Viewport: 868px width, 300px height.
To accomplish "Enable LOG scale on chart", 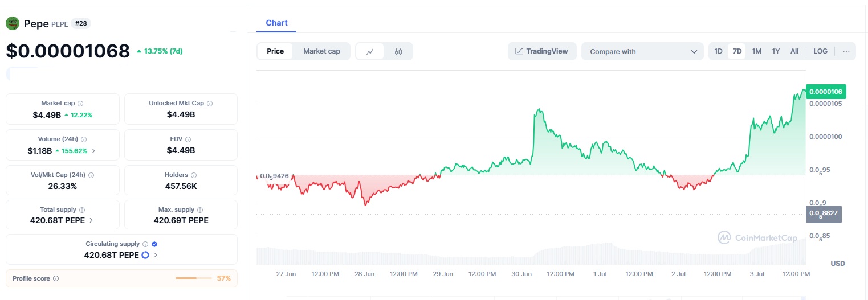I will [x=820, y=51].
